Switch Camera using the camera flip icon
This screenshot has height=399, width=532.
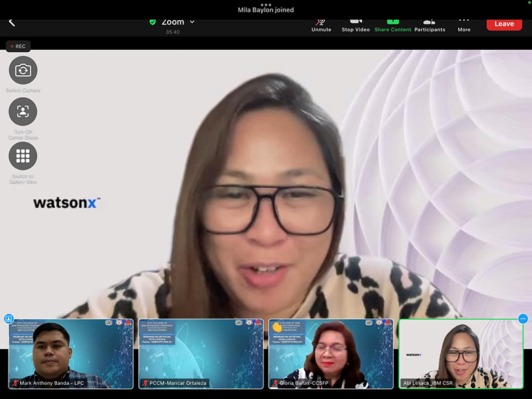(x=23, y=70)
